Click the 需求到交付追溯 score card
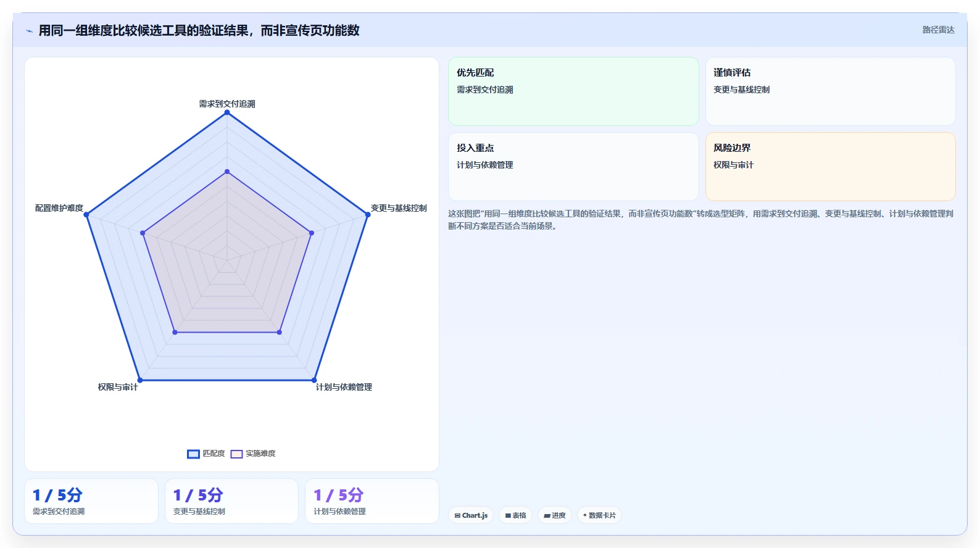Viewport: 980px width, 548px height. [x=91, y=501]
